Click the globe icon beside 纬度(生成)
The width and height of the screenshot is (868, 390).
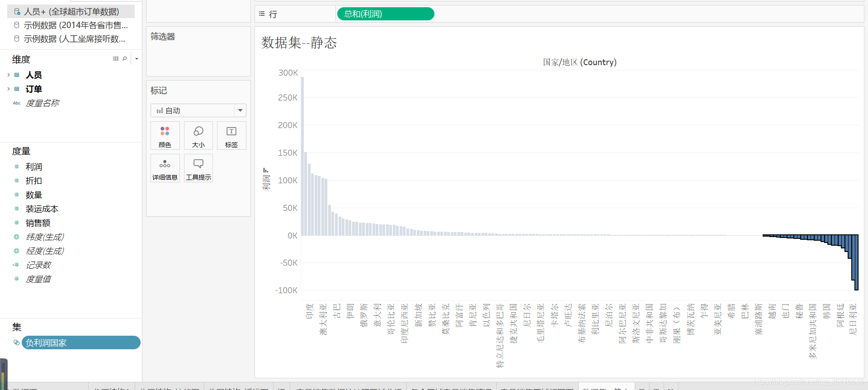coord(17,237)
